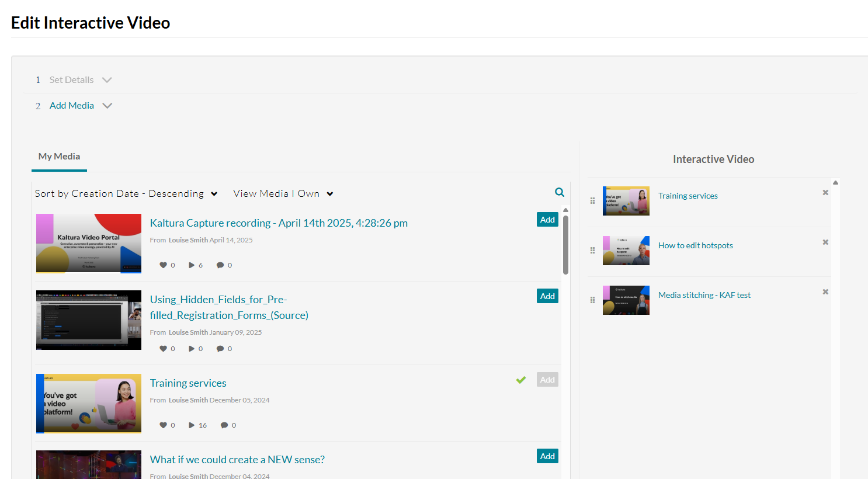Viewport: 868px width, 479px height.
Task: Click Training services thumbnail in Interactive Video panel
Action: tap(626, 201)
